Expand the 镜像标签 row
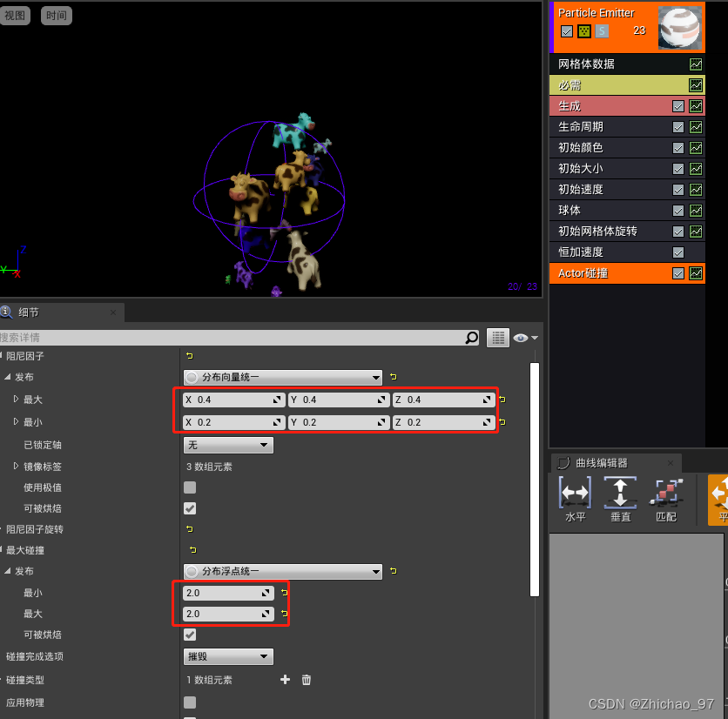This screenshot has width=728, height=719. 16,466
